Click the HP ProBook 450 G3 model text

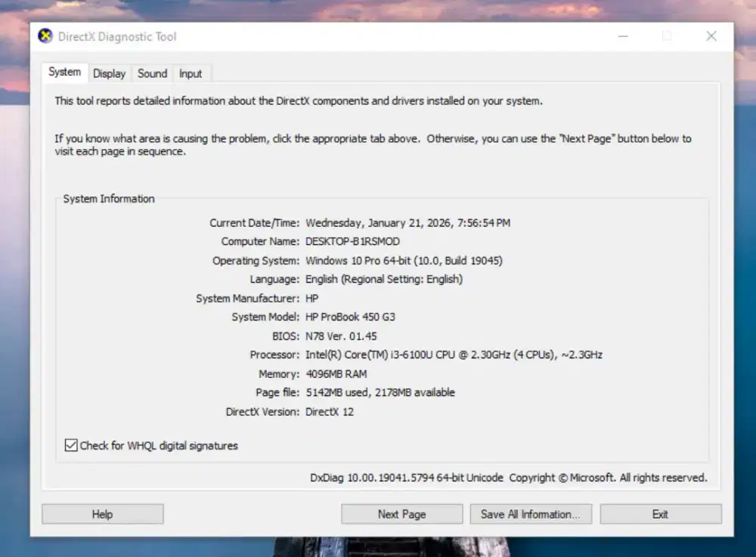(x=350, y=317)
